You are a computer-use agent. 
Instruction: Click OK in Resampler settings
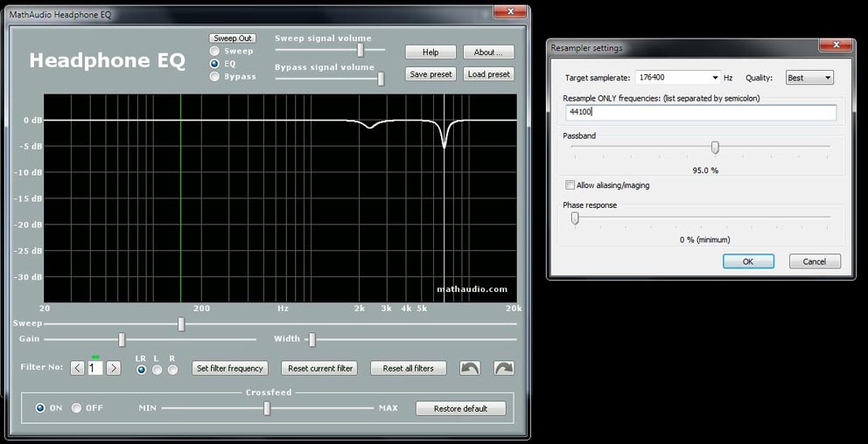[x=747, y=261]
